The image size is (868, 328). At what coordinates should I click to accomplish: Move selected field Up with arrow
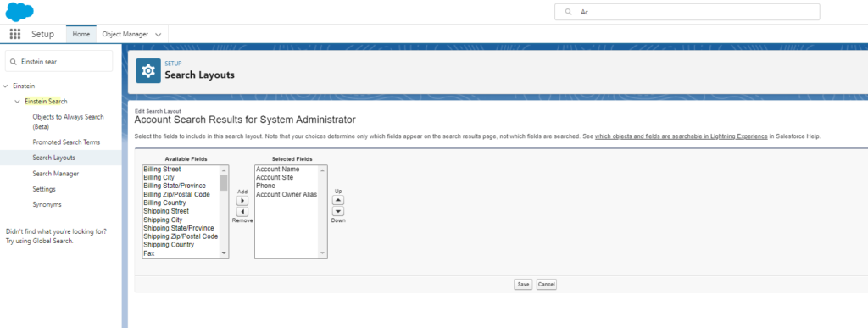[338, 200]
